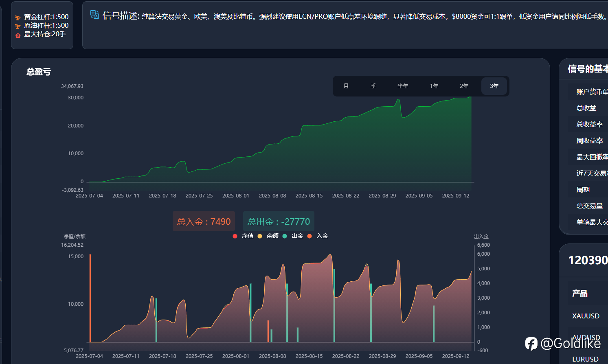
Task: Click the 黄金杠杆:1:500 text
Action: pos(46,17)
